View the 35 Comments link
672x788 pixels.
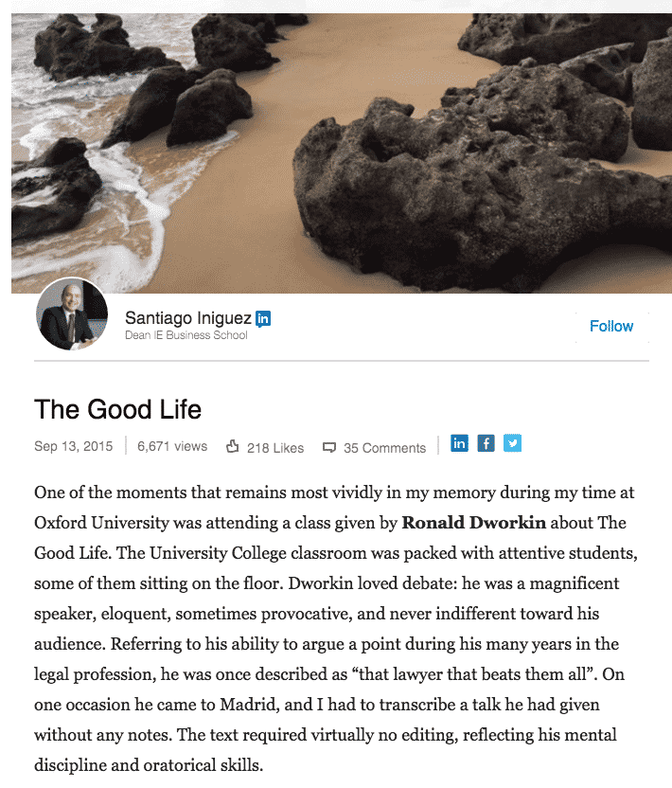pyautogui.click(x=384, y=448)
